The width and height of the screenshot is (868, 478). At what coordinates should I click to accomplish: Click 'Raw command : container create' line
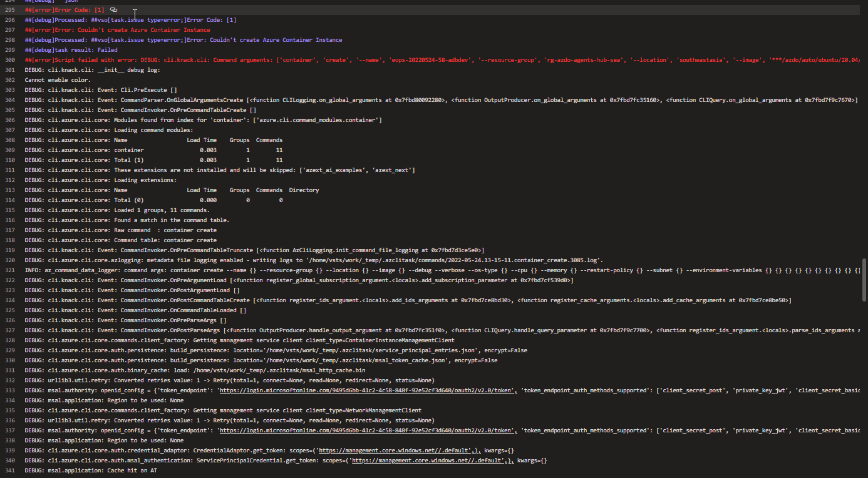click(121, 230)
